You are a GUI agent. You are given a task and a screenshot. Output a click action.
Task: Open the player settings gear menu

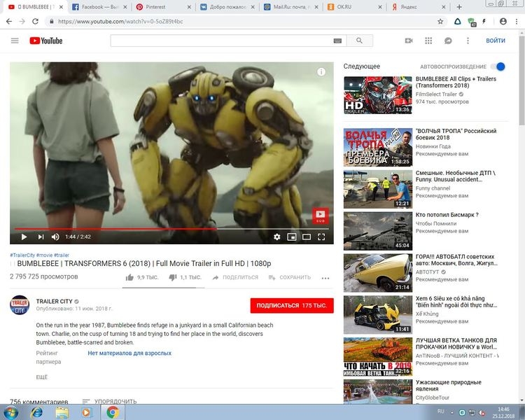point(276,237)
